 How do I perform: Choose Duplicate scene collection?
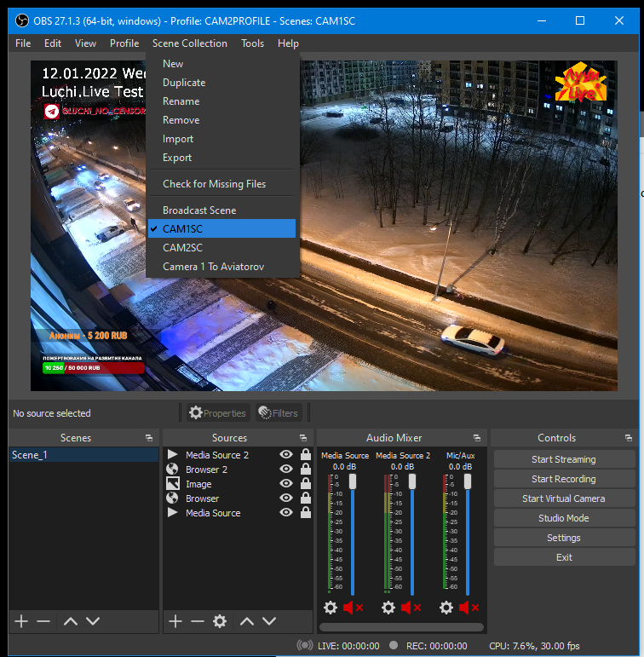point(221,83)
